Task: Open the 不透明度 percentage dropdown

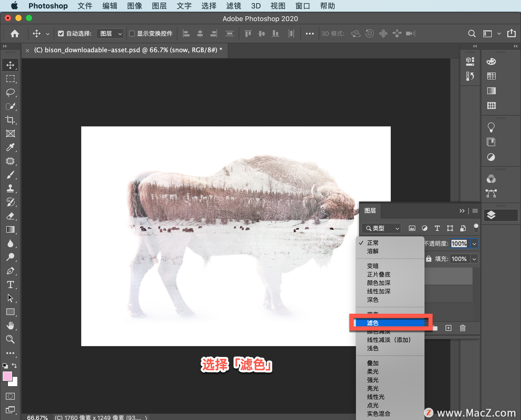Action: click(x=474, y=244)
